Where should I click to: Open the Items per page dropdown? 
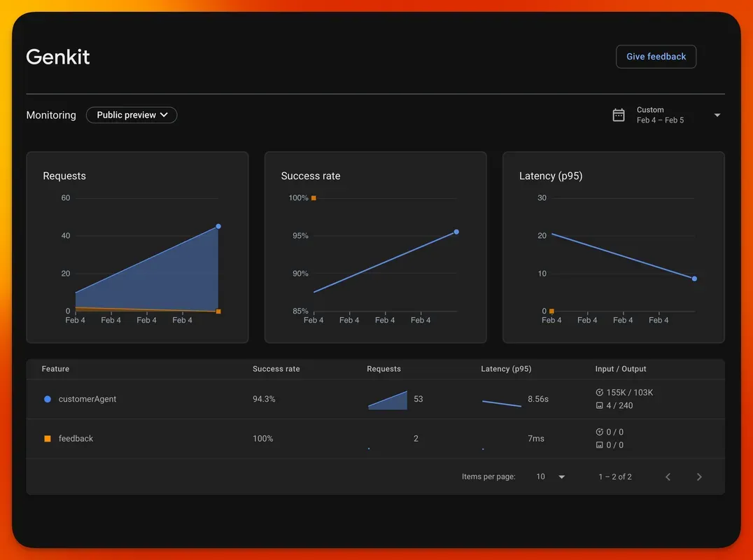pos(550,477)
